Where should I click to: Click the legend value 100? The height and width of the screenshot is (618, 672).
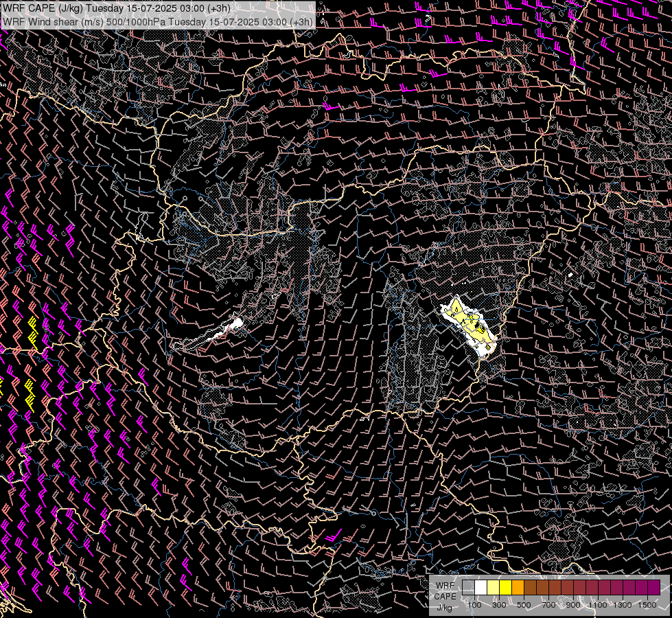(x=474, y=605)
